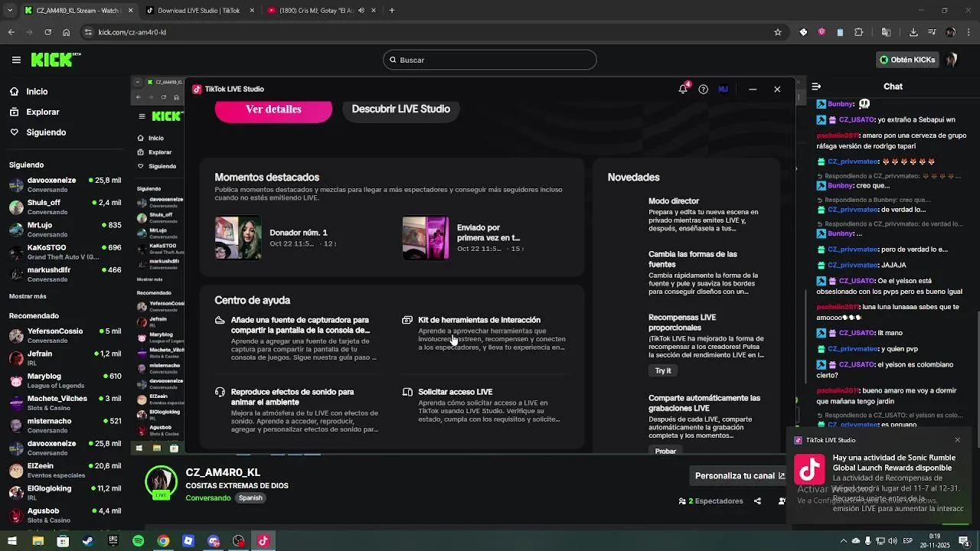The width and height of the screenshot is (980, 551).
Task: Click the Try it button under Recompensas LIVE
Action: pos(663,370)
